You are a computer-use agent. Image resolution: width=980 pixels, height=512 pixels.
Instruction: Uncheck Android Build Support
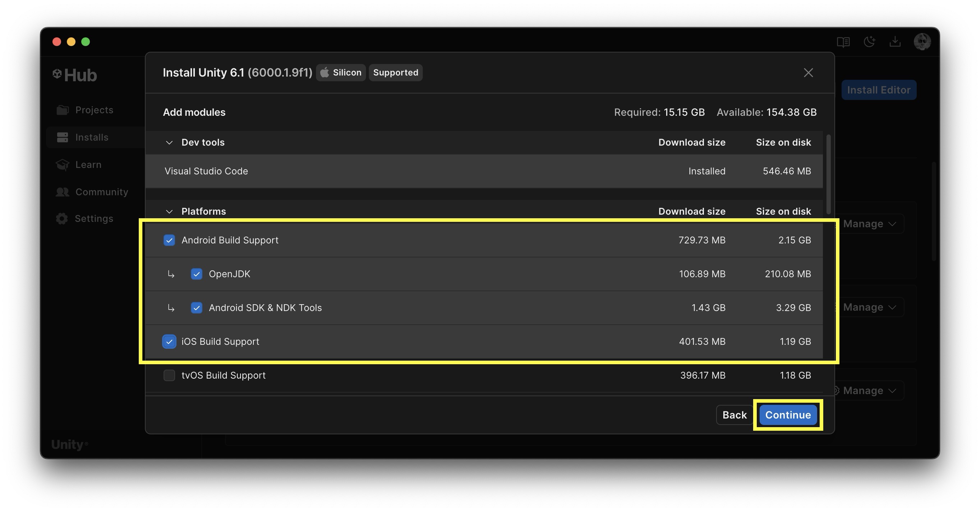pos(169,240)
